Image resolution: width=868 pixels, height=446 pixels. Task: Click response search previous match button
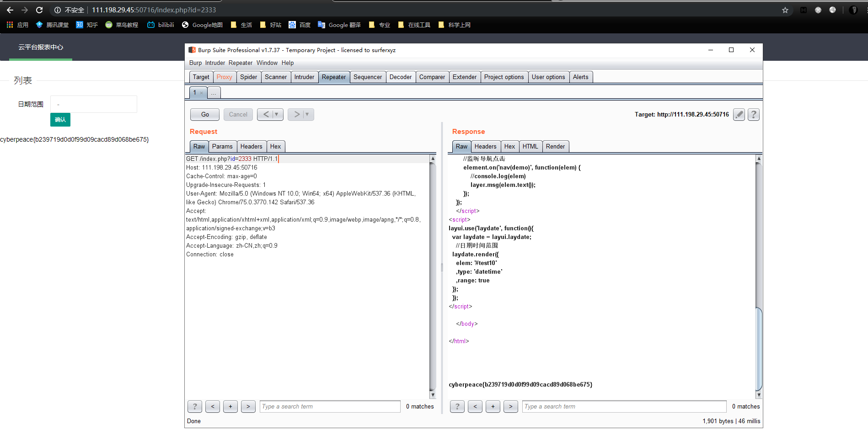(475, 406)
